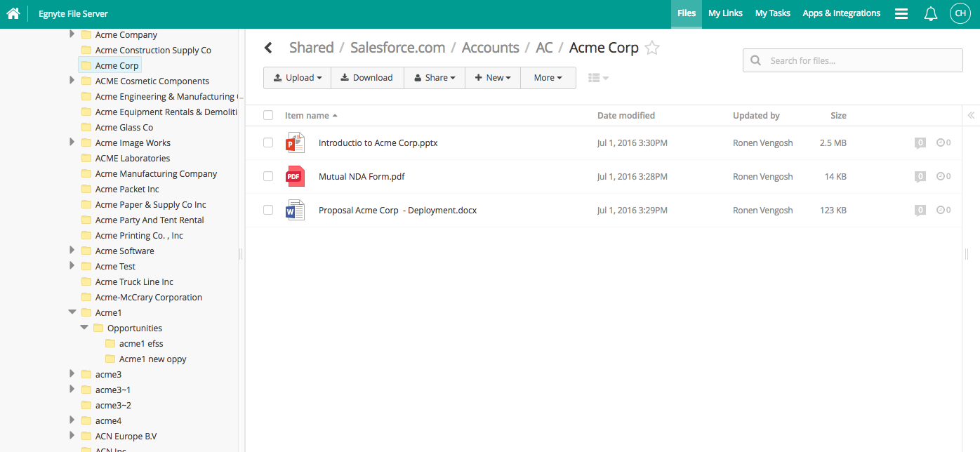Open the My Tasks tab
Image resolution: width=980 pixels, height=452 pixels.
[772, 13]
